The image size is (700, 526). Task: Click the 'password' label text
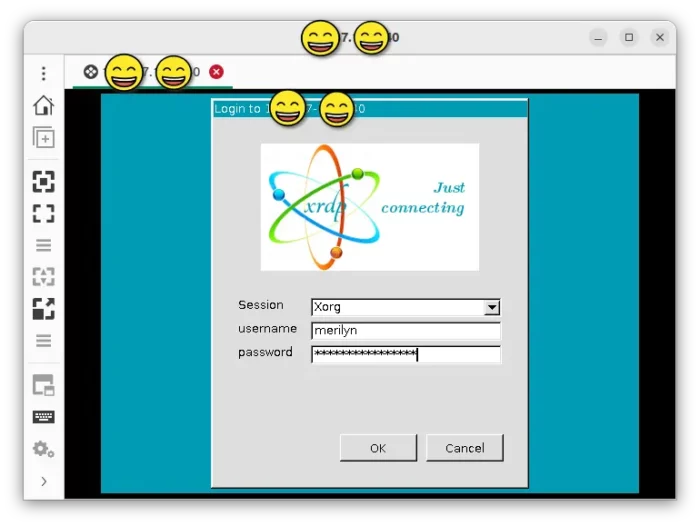point(265,352)
